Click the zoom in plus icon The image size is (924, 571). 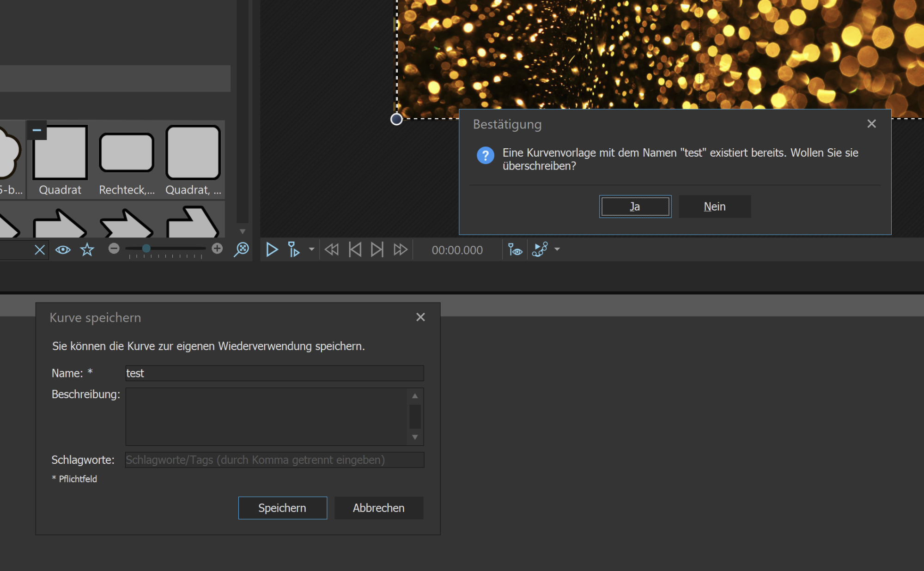coord(217,249)
